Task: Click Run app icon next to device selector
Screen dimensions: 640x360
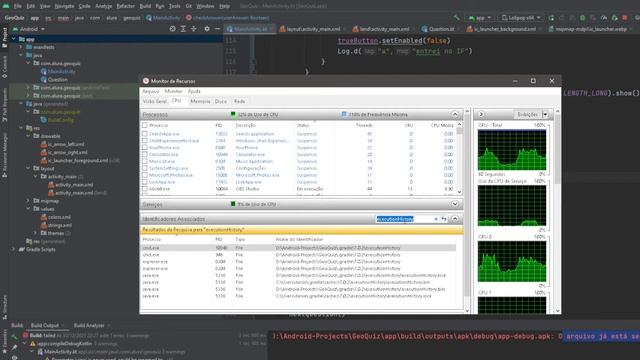Action: pyautogui.click(x=551, y=18)
